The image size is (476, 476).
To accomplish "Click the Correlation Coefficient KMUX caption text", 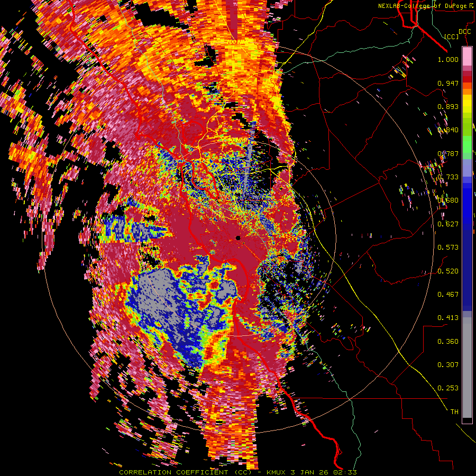I will 237,472.
